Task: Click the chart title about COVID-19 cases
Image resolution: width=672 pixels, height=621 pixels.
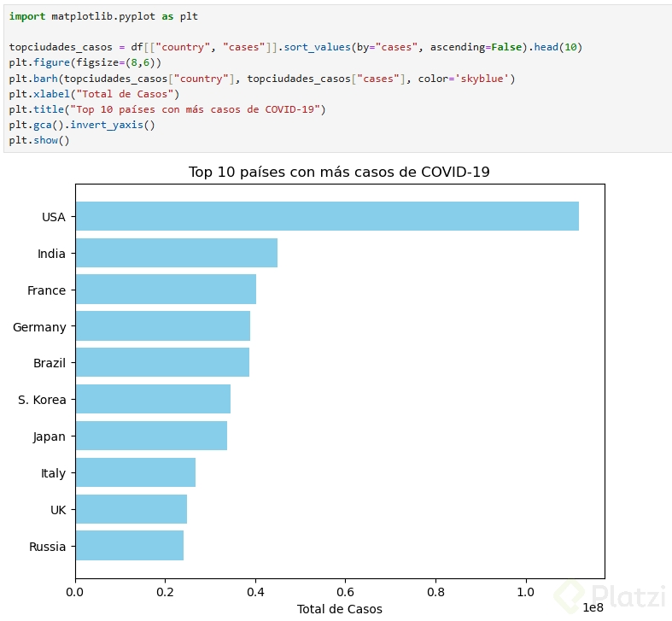Action: coord(339,173)
